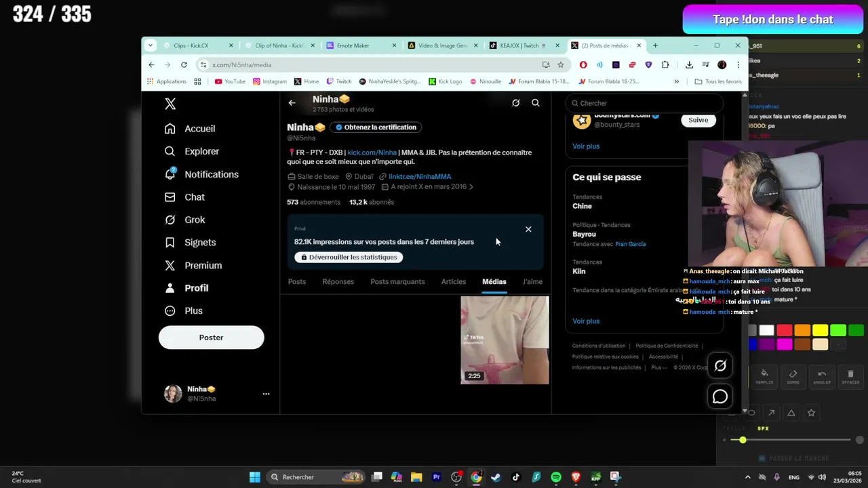Click the brush size slider handle
Image resolution: width=868 pixels, height=488 pixels.
[x=743, y=440]
